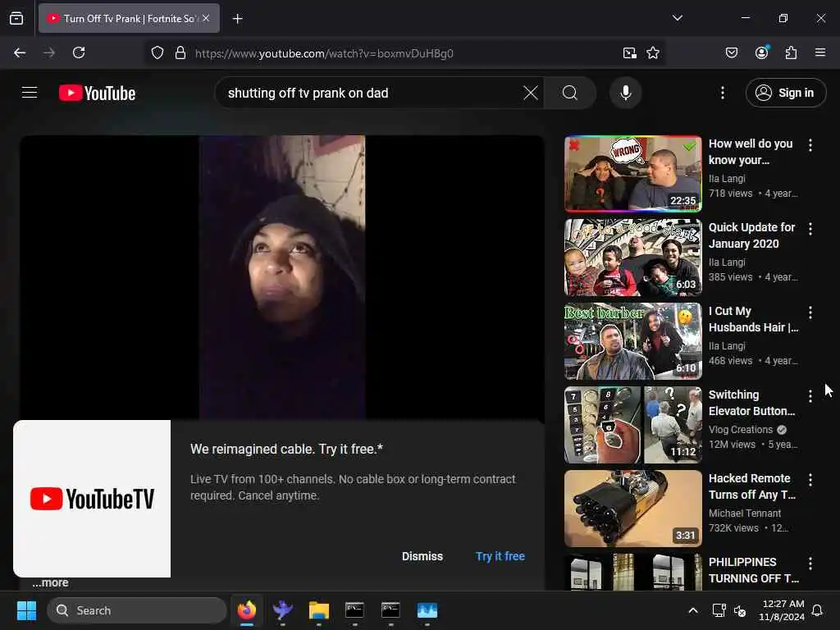Open YouTube settings three-dot menu
Screen dimensions: 840x630
[x=722, y=93]
